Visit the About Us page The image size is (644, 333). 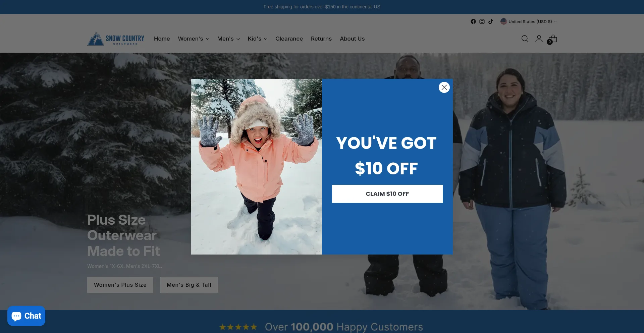tap(352, 39)
